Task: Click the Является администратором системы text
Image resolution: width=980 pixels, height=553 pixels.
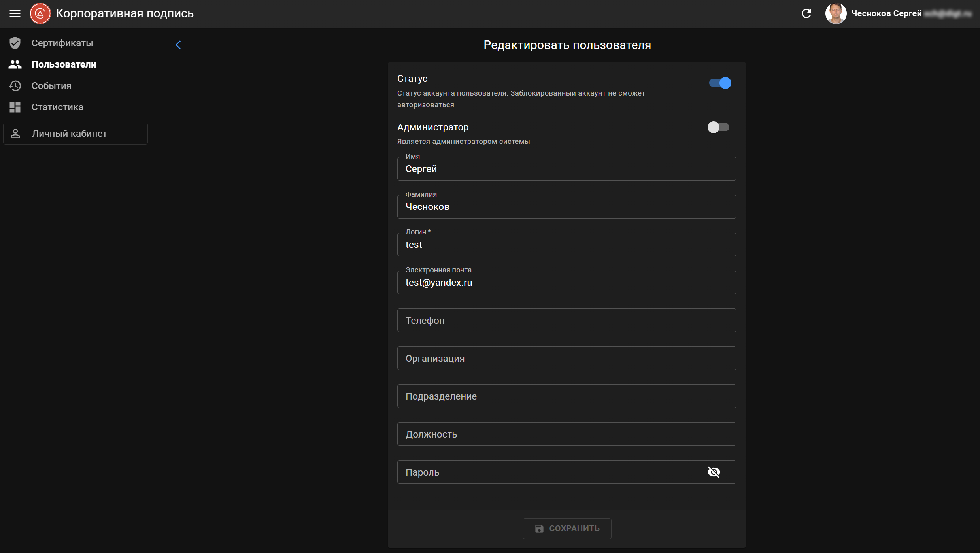Action: click(463, 142)
